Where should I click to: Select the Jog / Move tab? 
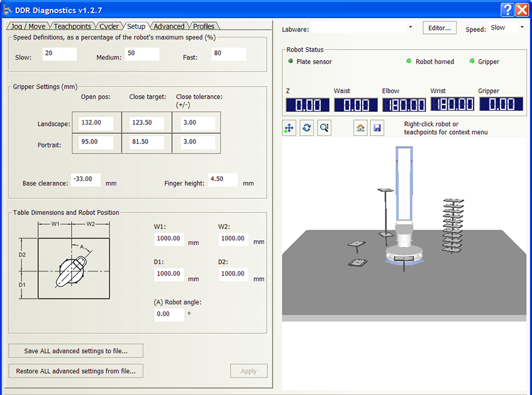point(28,26)
